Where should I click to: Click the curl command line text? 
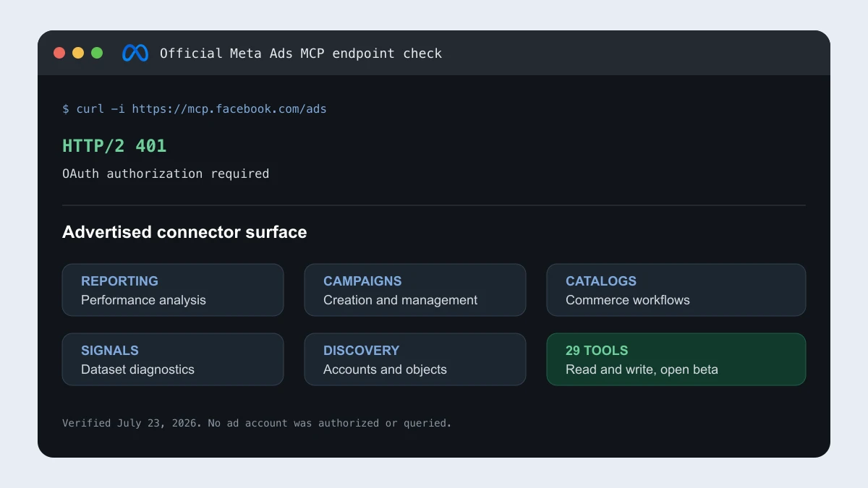coord(195,109)
